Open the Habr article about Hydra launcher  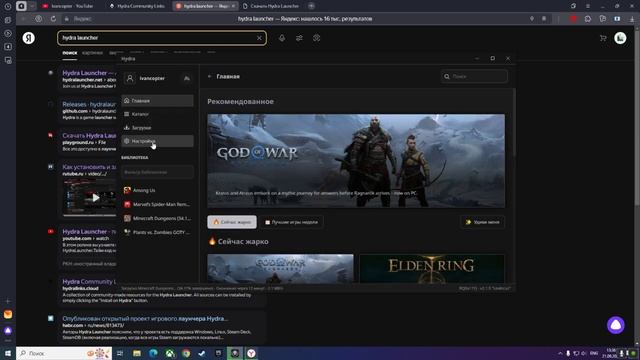pyautogui.click(x=145, y=318)
